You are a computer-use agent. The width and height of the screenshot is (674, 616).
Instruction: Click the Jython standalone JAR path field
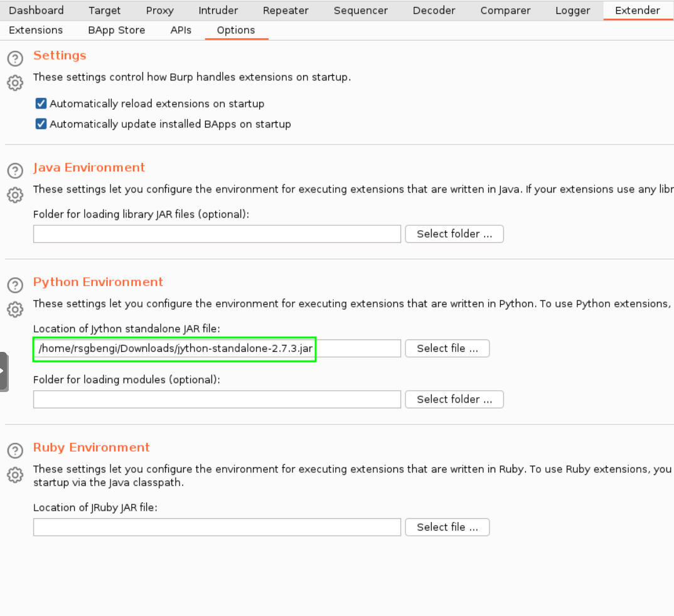click(x=217, y=349)
